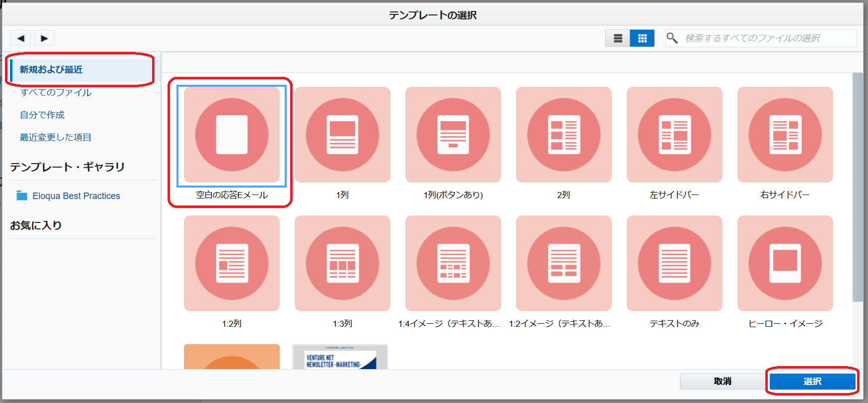Click the 空白の応答Eメール label
Screen dimensions: 868x403
(232, 195)
